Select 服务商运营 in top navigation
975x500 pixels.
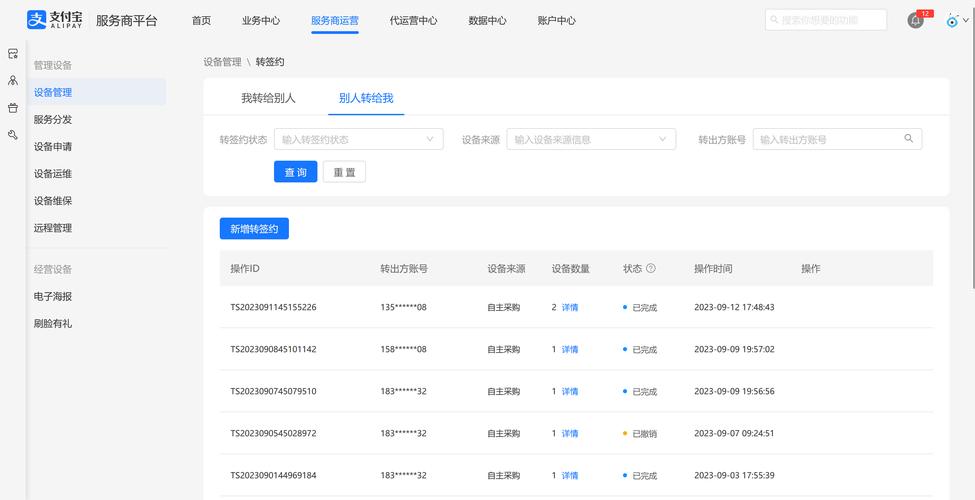point(335,21)
